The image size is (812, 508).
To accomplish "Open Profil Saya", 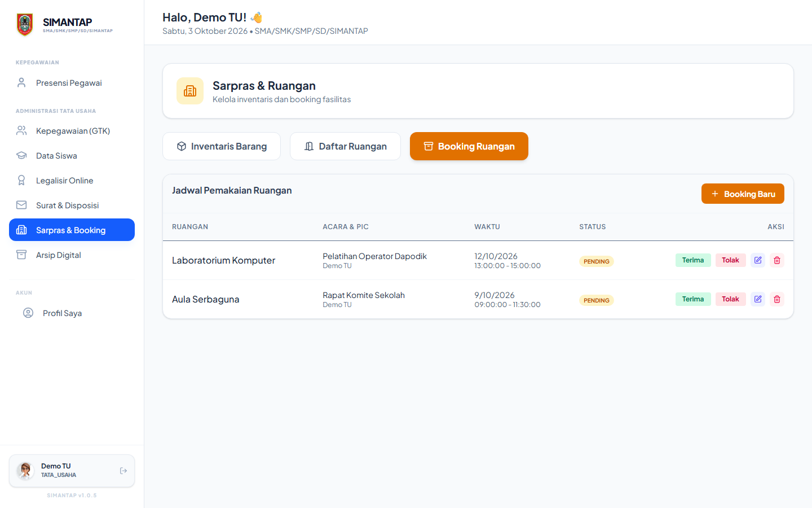I will [x=72, y=313].
